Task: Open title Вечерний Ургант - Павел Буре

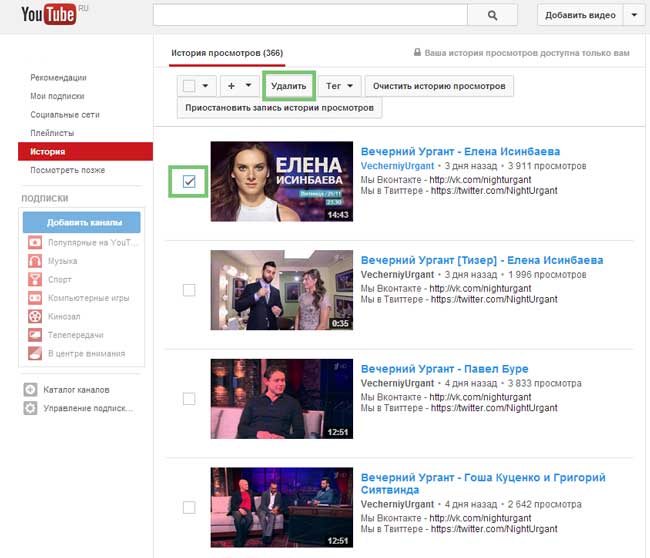Action: [444, 369]
